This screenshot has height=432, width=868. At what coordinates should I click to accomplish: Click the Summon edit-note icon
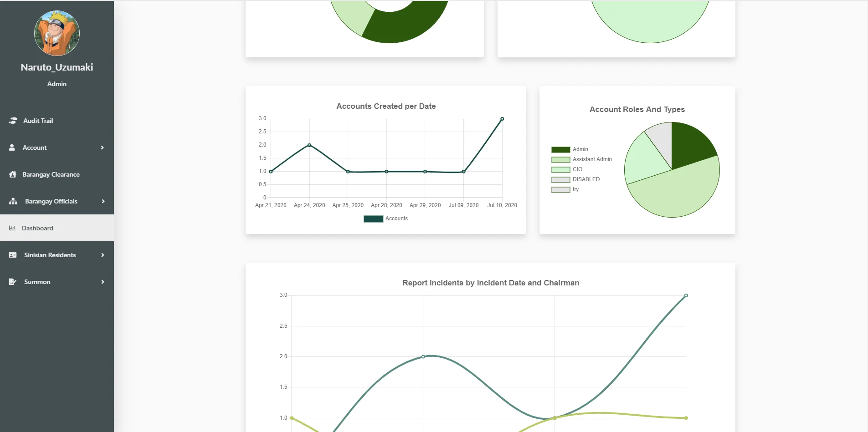click(x=13, y=282)
